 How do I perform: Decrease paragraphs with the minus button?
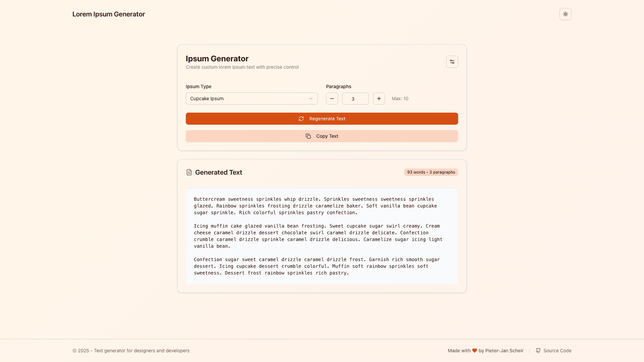332,99
